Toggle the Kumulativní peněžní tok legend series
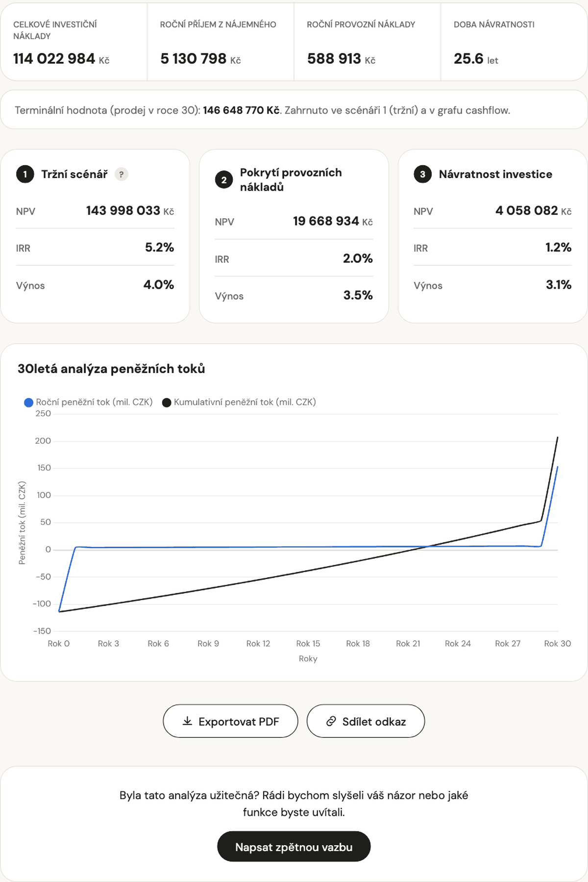Image resolution: width=588 pixels, height=882 pixels. [239, 402]
